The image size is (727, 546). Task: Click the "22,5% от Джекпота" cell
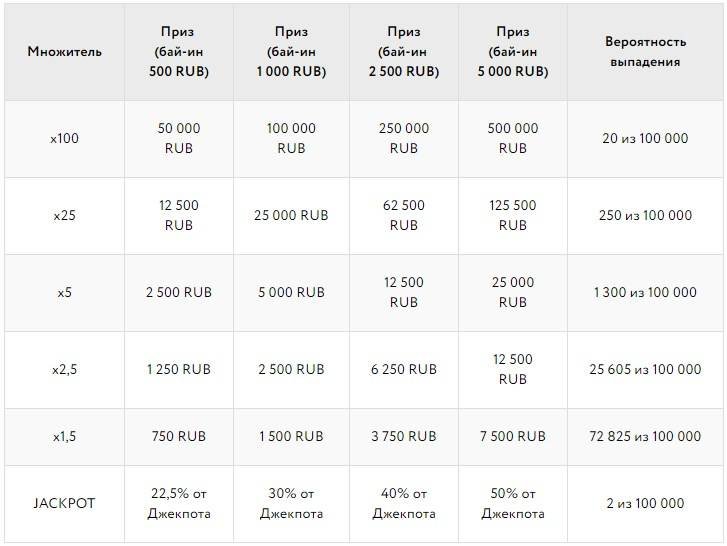[x=178, y=503]
